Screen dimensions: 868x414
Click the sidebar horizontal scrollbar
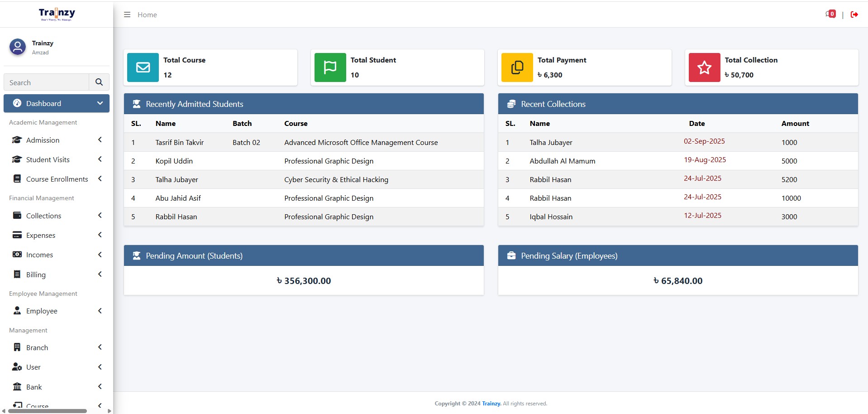coord(48,411)
